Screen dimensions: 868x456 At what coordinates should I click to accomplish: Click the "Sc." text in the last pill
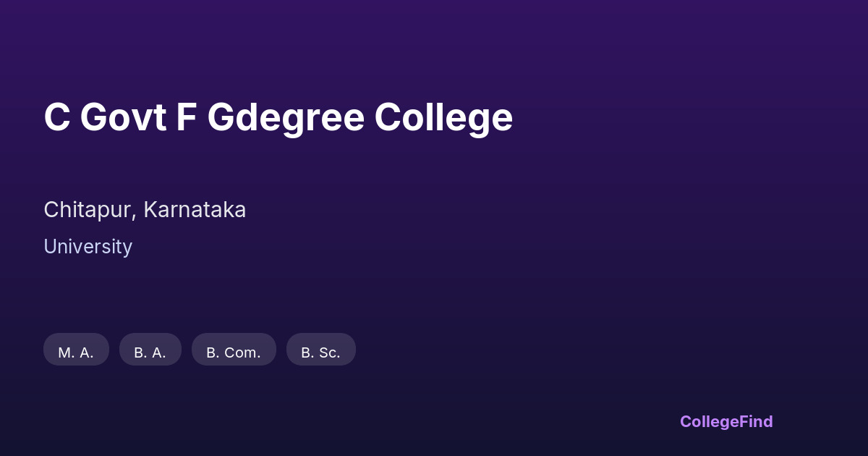click(x=330, y=352)
